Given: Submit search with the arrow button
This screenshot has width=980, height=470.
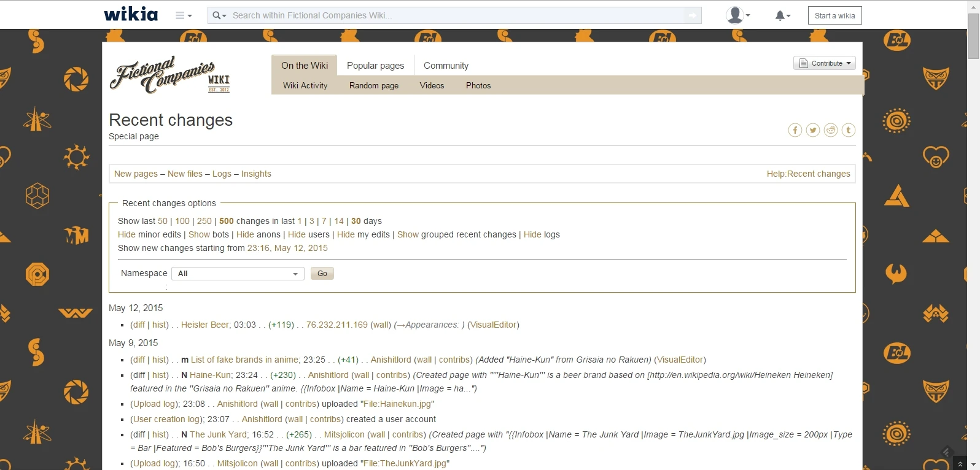Looking at the screenshot, I should [x=693, y=15].
